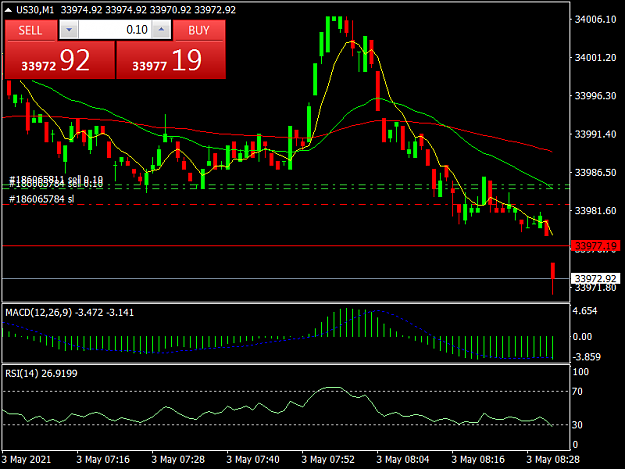Screen dimensions: 625x469
Task: Click the 33981.60 price scale label
Action: pos(596,211)
